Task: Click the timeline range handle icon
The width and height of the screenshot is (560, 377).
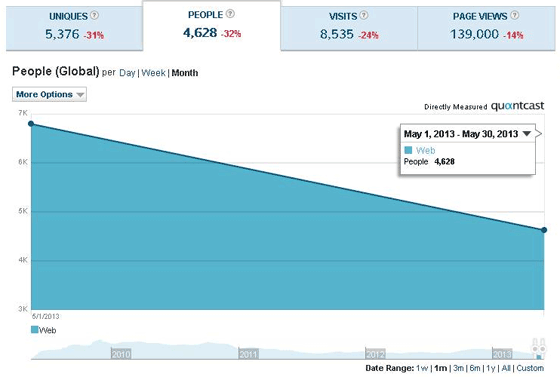Action: coord(539,348)
